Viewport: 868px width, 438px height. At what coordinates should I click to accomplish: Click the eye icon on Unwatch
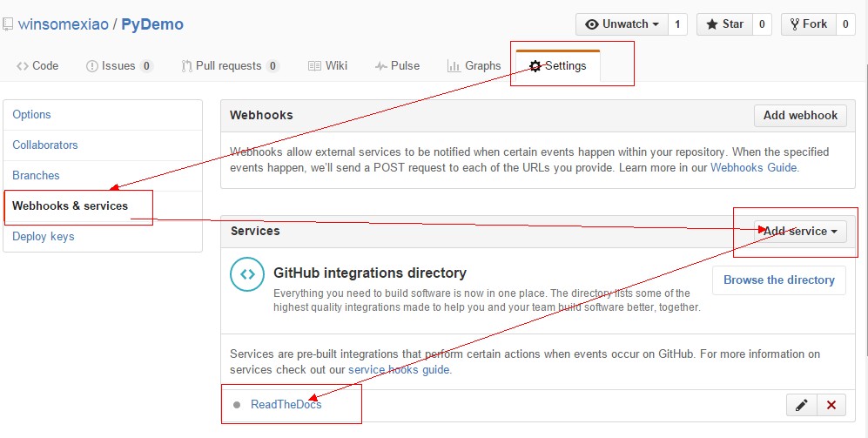point(592,24)
